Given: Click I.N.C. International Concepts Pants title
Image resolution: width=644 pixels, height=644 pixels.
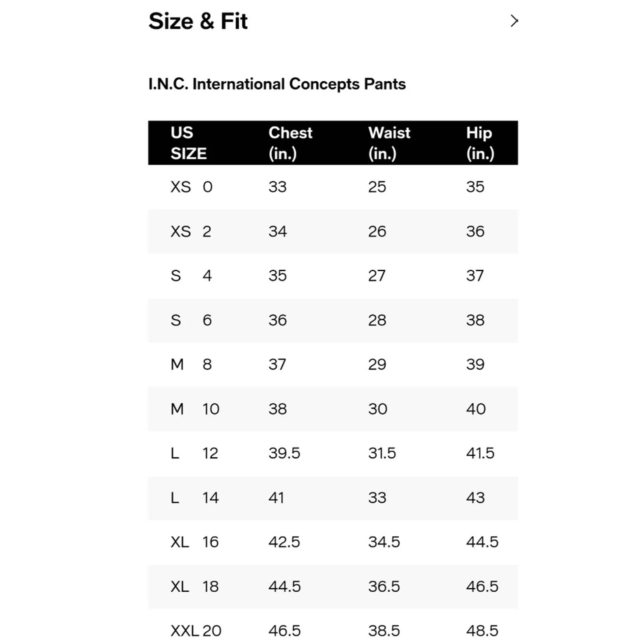Looking at the screenshot, I should [277, 84].
